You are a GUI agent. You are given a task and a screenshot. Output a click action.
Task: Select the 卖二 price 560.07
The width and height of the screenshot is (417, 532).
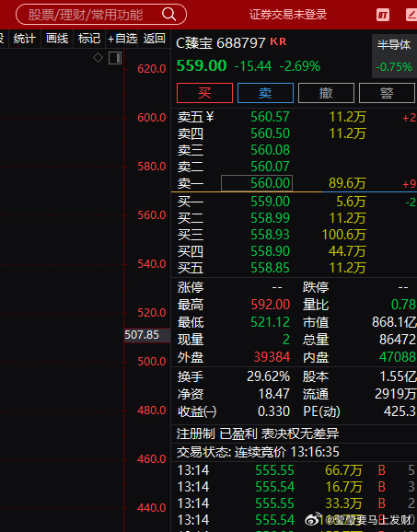coord(270,167)
